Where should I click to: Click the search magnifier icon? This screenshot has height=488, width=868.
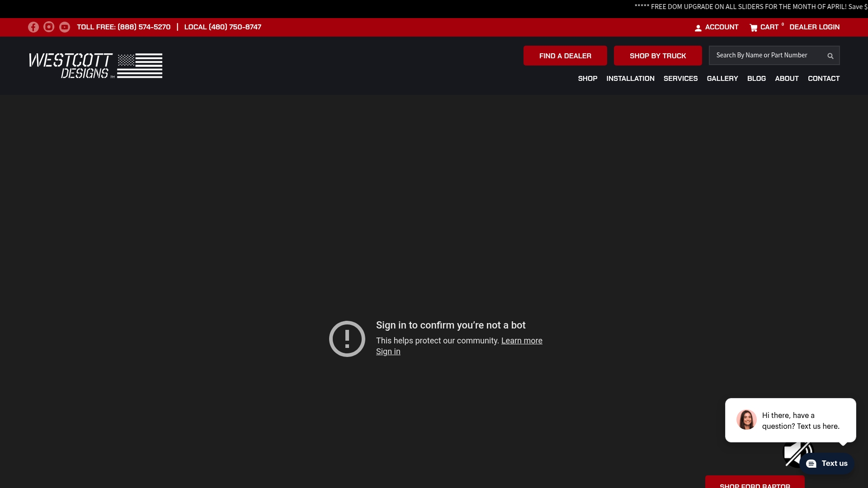(830, 56)
